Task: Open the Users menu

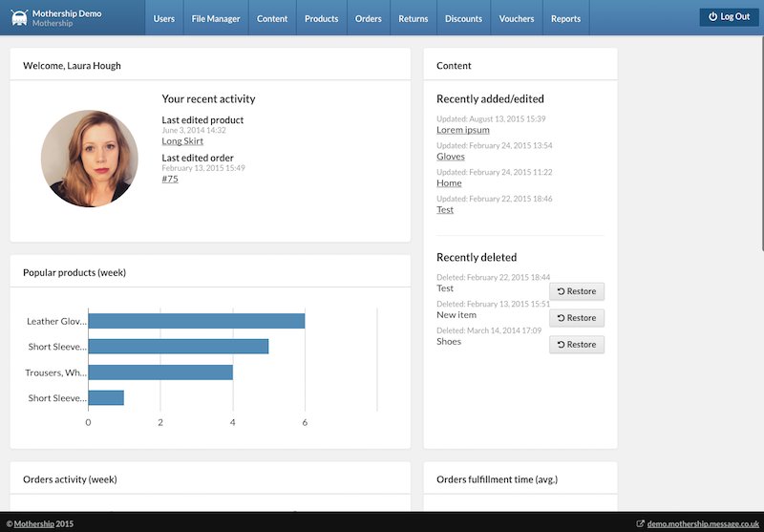Action: [163, 18]
